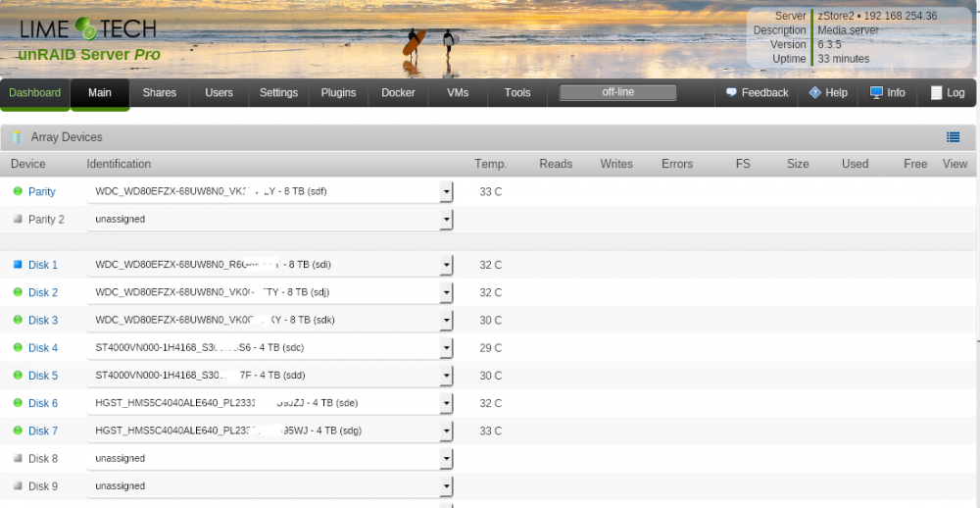Image resolution: width=980 pixels, height=508 pixels.
Task: Click the Errors column header
Action: [677, 164]
